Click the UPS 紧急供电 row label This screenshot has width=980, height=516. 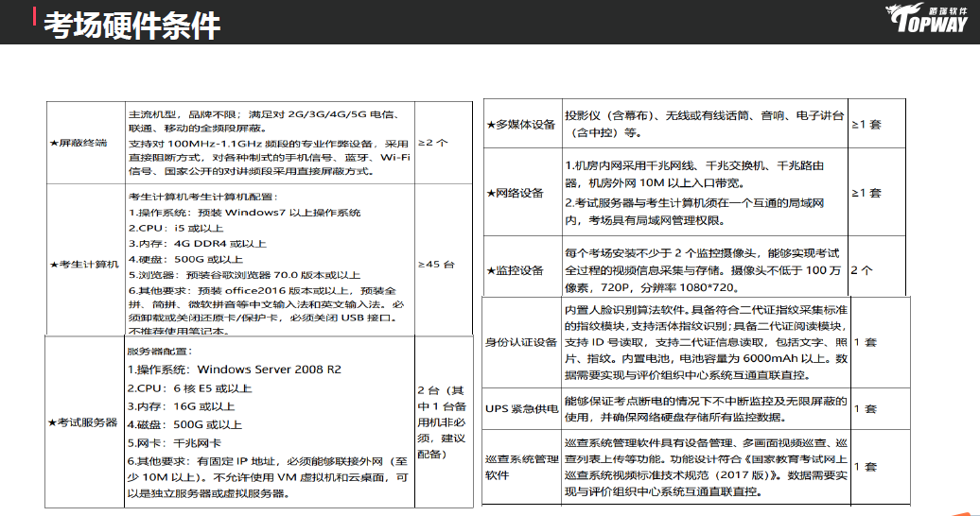click(x=521, y=408)
